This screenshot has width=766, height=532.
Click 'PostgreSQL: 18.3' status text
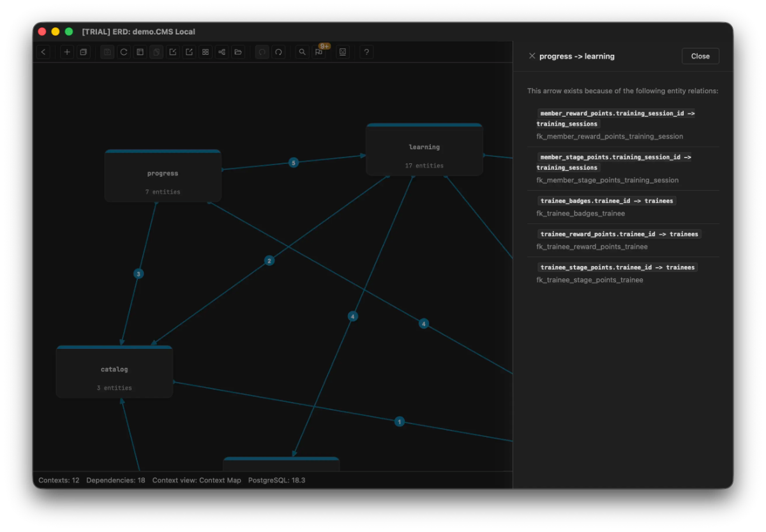coord(276,480)
